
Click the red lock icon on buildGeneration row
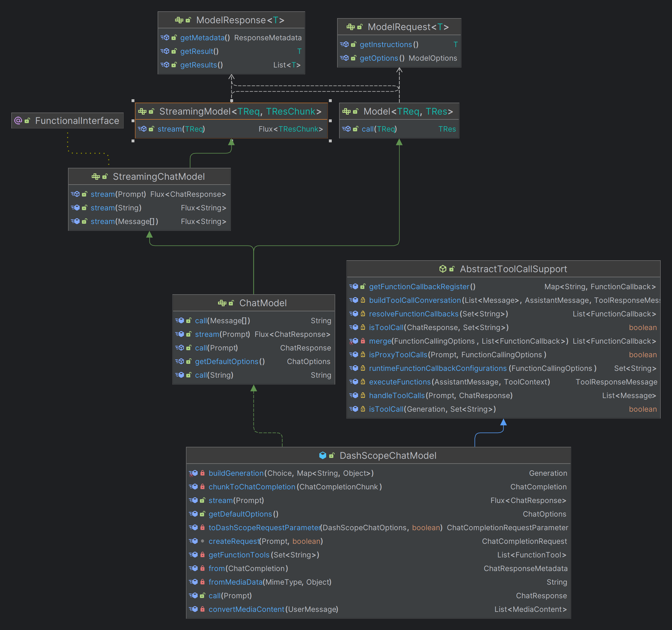202,473
